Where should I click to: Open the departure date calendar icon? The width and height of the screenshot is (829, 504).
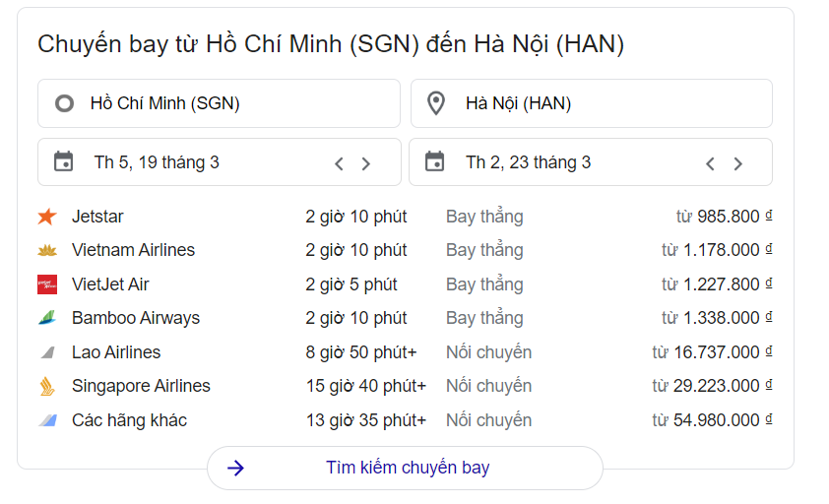pyautogui.click(x=64, y=161)
